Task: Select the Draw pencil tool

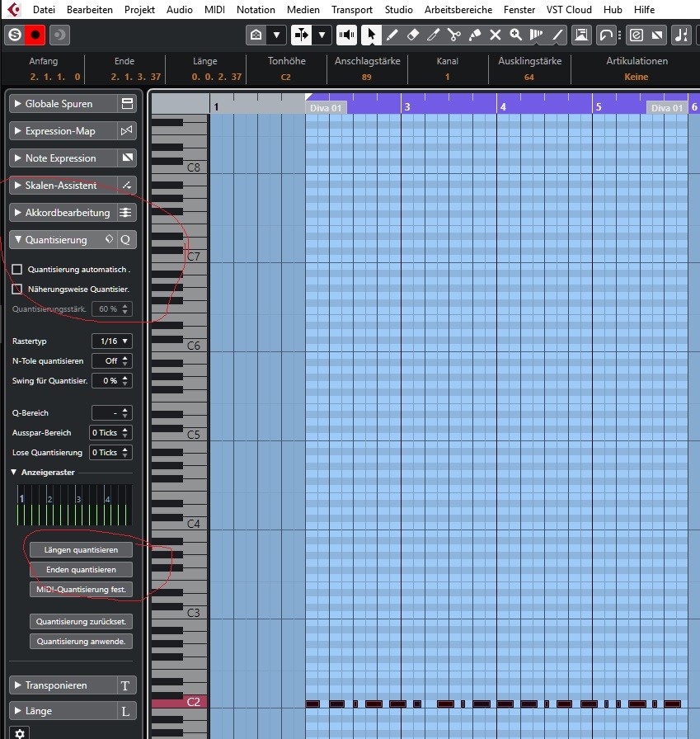Action: coord(392,35)
